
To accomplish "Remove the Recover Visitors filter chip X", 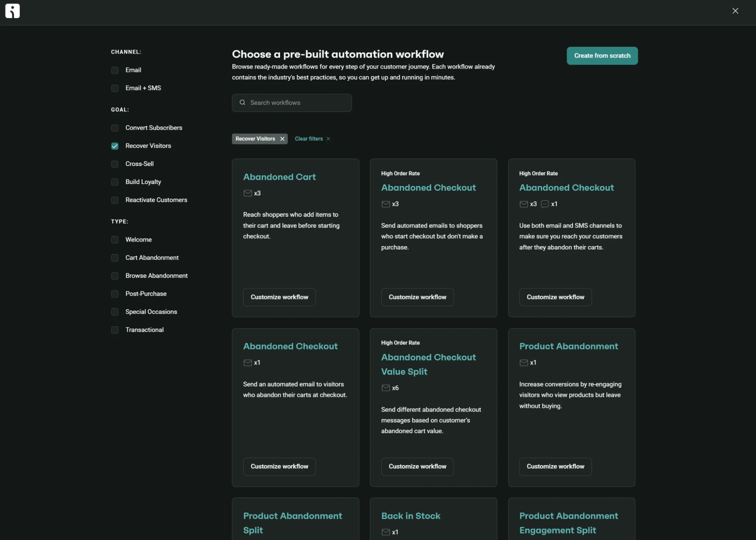I will [282, 139].
